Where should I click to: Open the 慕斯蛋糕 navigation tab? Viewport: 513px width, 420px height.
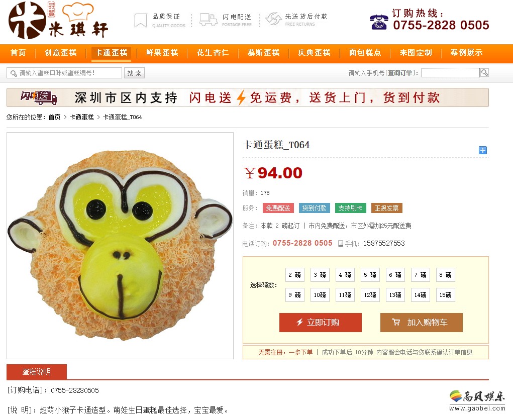click(x=263, y=53)
